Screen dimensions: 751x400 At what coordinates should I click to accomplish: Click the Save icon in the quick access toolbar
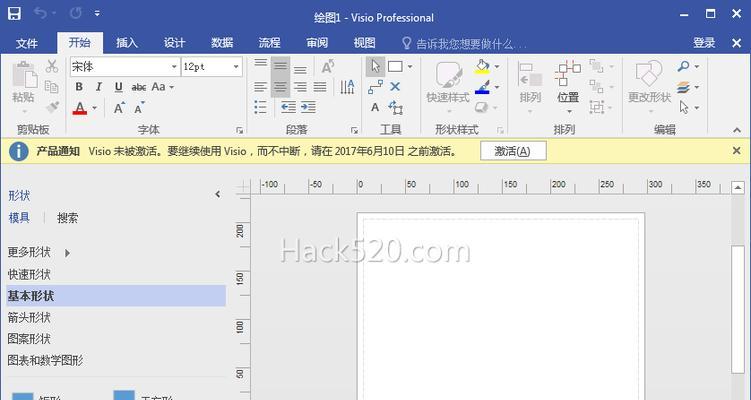point(14,13)
